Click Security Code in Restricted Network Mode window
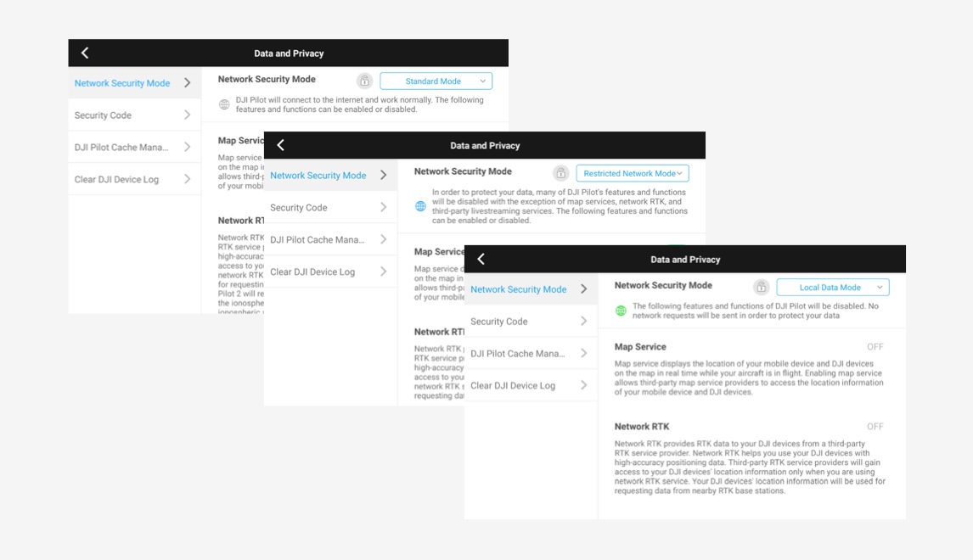This screenshot has width=973, height=560. pos(329,208)
